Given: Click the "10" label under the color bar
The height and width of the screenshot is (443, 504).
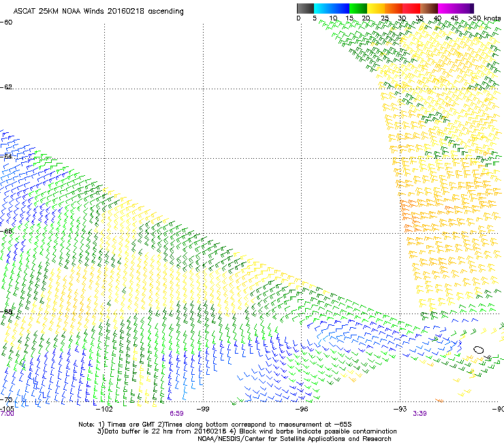Looking at the screenshot, I should [333, 18].
